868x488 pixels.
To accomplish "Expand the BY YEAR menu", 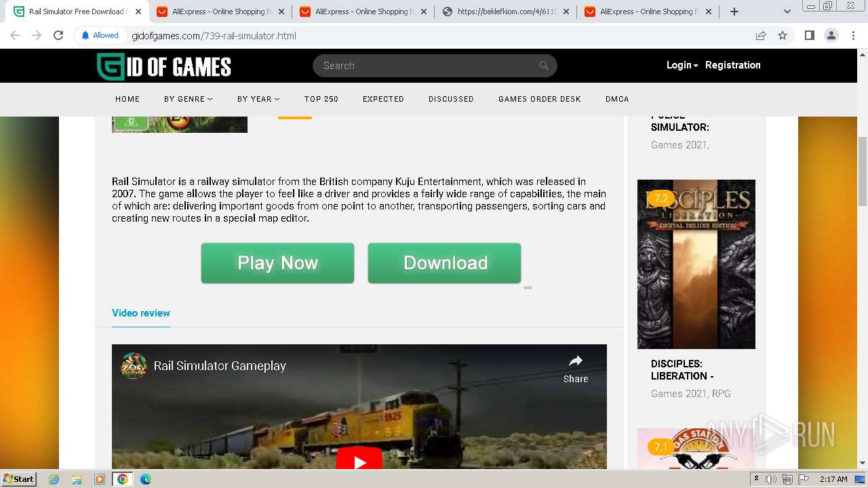I will [x=258, y=99].
